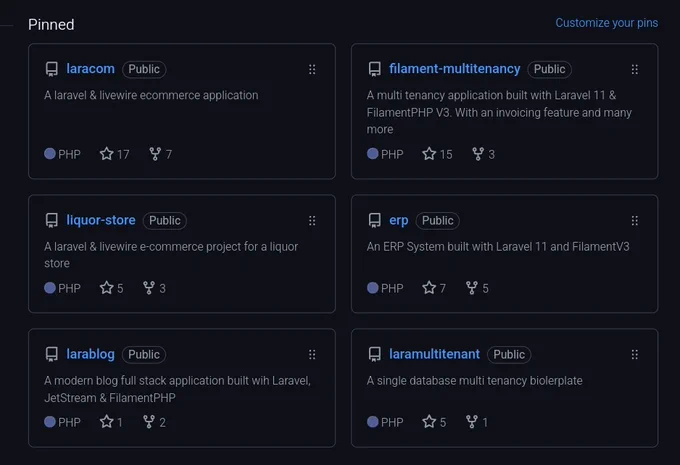The height and width of the screenshot is (465, 680).
Task: Visit the larablog repository
Action: (90, 354)
